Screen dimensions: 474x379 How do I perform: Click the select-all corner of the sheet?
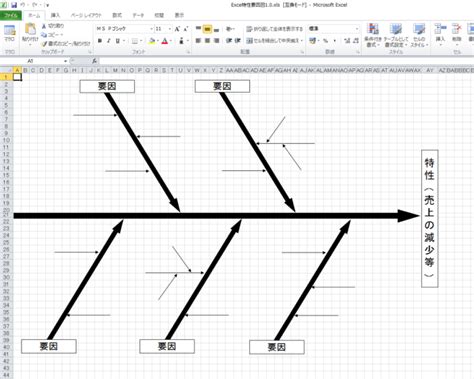pos(6,70)
